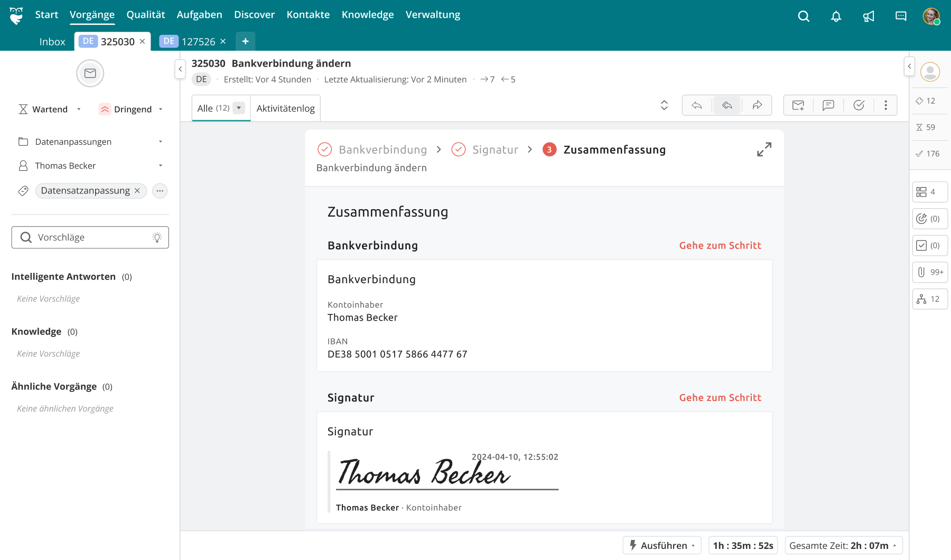The image size is (951, 560).
Task: Open the chat messages icon in header
Action: (901, 16)
